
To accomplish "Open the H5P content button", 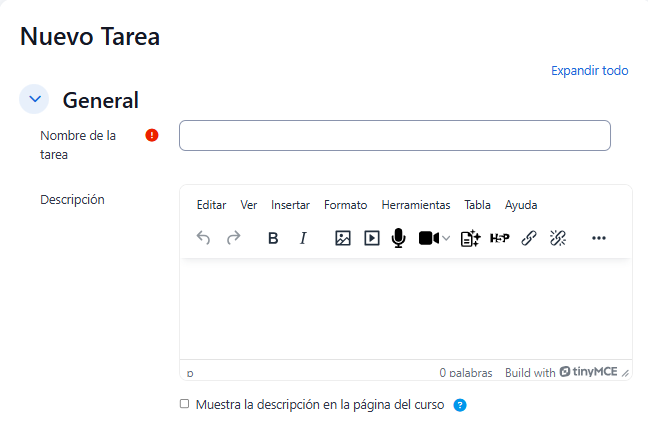I will [500, 238].
